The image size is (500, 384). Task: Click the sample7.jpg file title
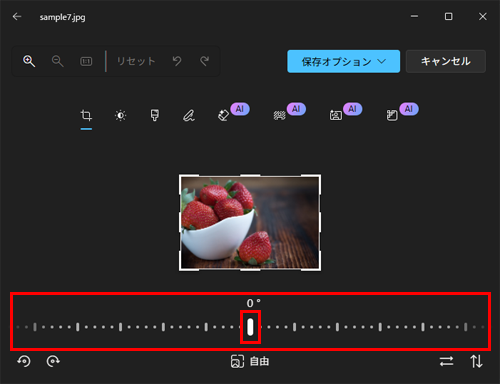point(62,17)
